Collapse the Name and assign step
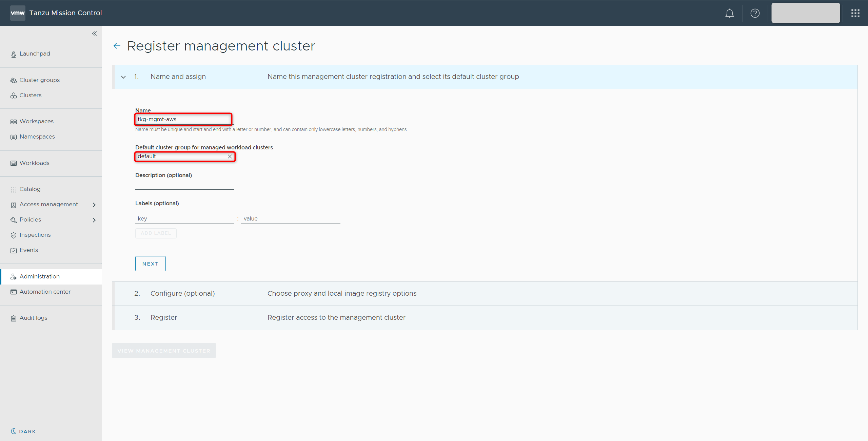The width and height of the screenshot is (868, 441). coord(123,77)
